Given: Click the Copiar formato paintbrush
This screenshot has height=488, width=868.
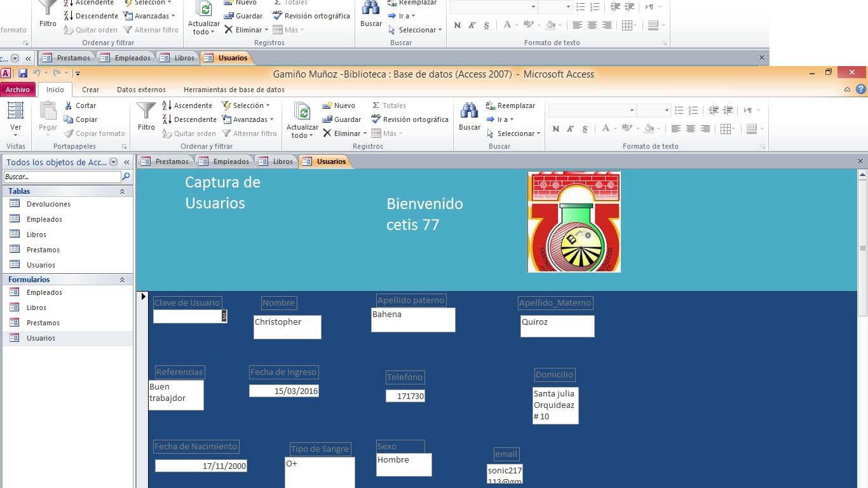Looking at the screenshot, I should click(x=69, y=133).
